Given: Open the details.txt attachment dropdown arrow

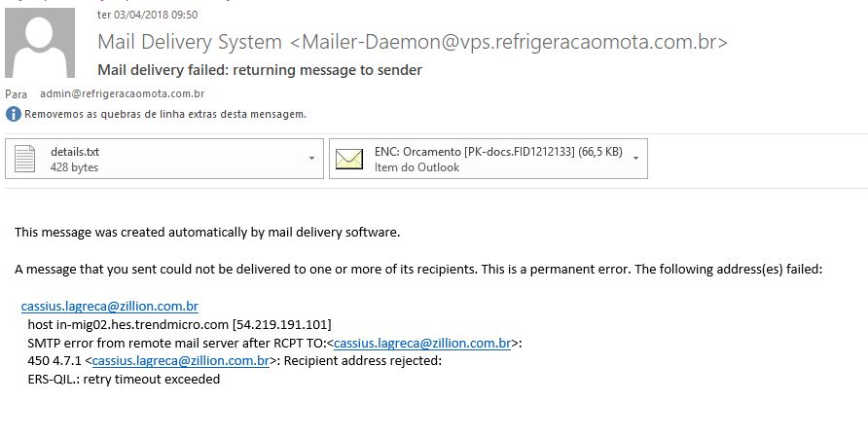Looking at the screenshot, I should click(x=311, y=159).
